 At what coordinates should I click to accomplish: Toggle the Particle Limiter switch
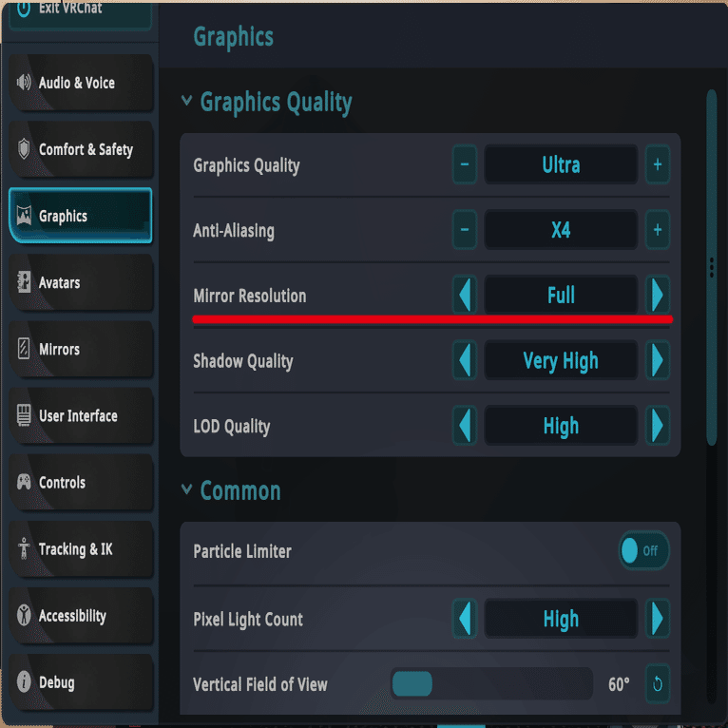[643, 550]
